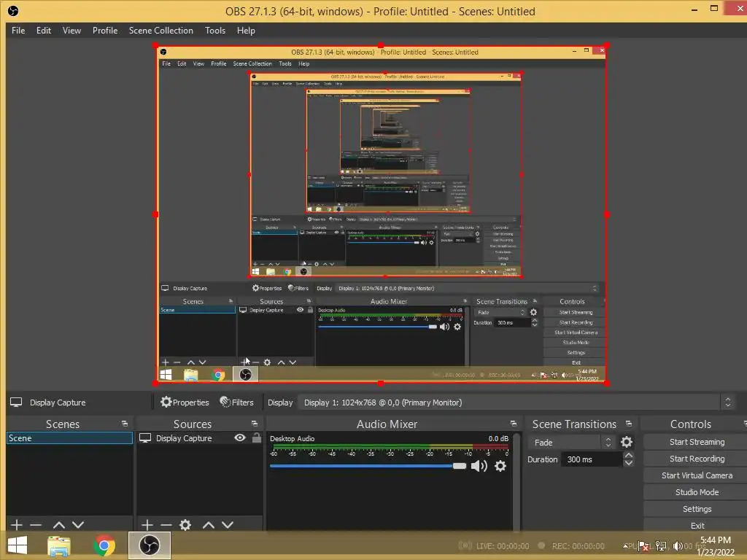The width and height of the screenshot is (747, 560).
Task: Click the 0.0 dB volume readout
Action: 498,438
